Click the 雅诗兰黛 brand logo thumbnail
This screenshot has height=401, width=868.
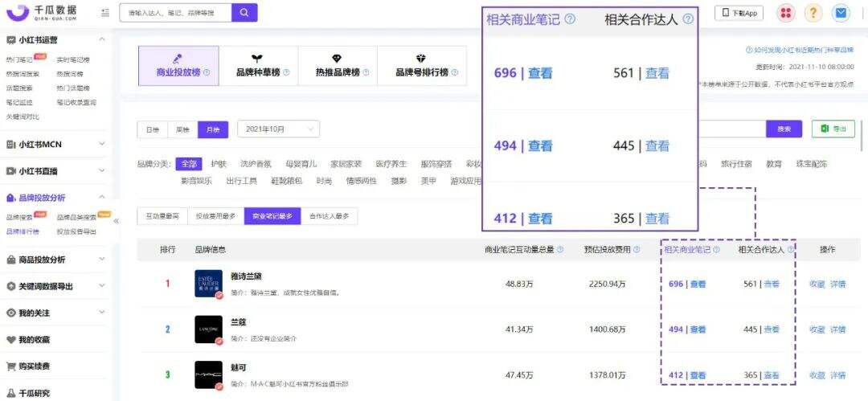(x=209, y=284)
